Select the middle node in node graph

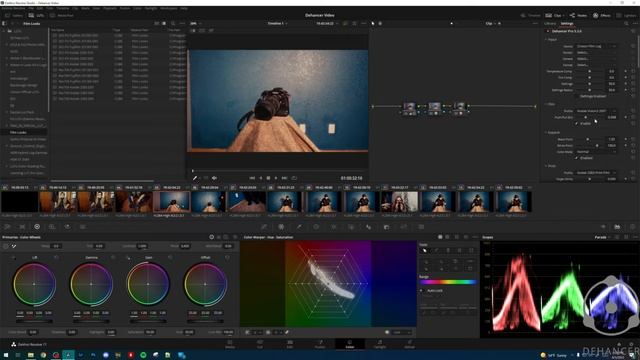[434, 109]
